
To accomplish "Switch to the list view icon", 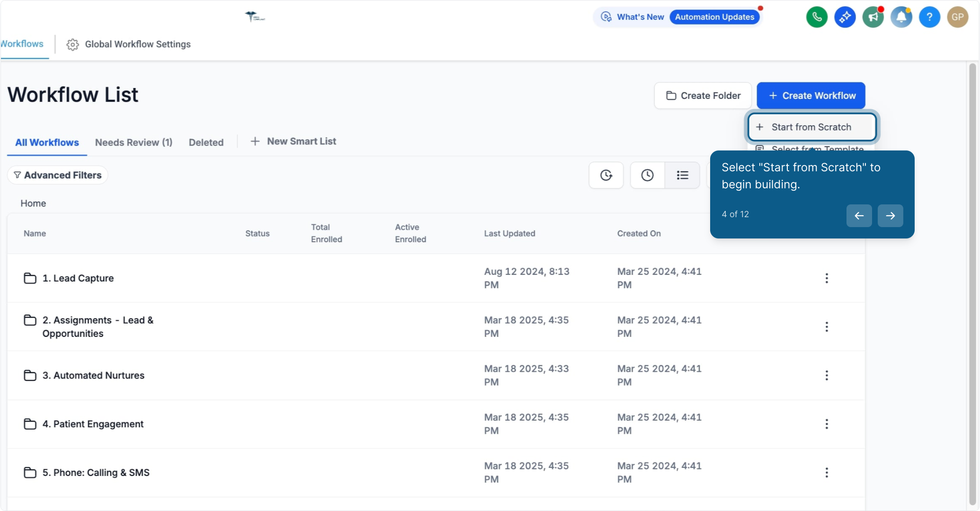I will (x=682, y=175).
